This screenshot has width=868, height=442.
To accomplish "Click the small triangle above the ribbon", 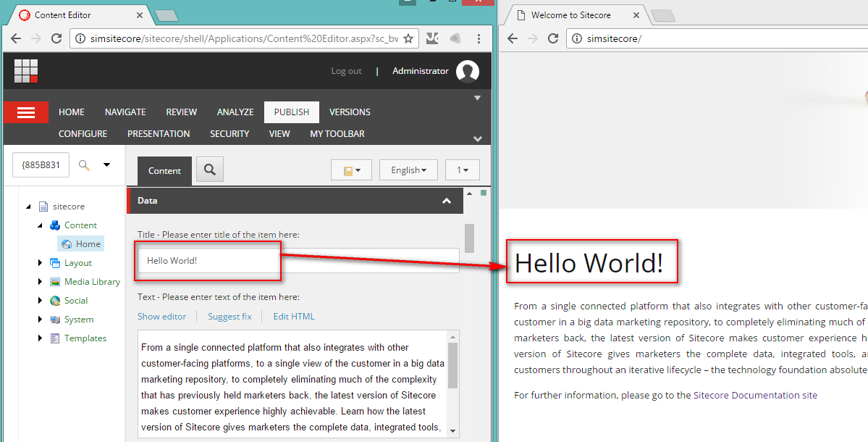I will 477,98.
